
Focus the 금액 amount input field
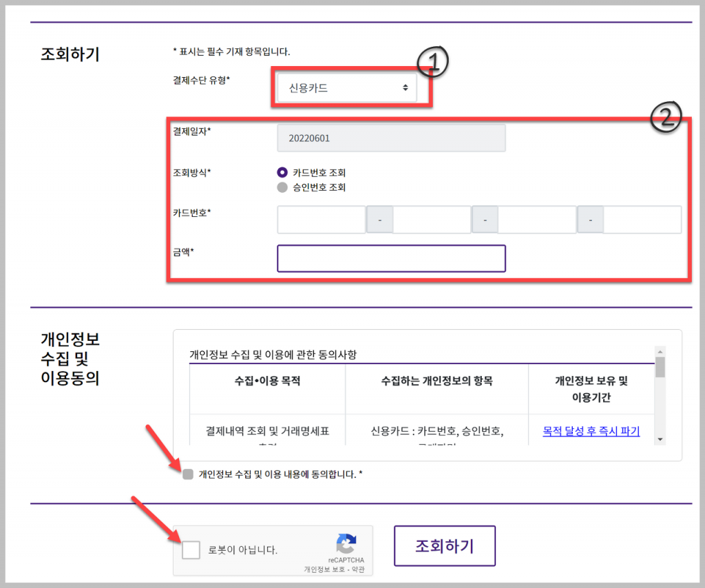(x=391, y=258)
